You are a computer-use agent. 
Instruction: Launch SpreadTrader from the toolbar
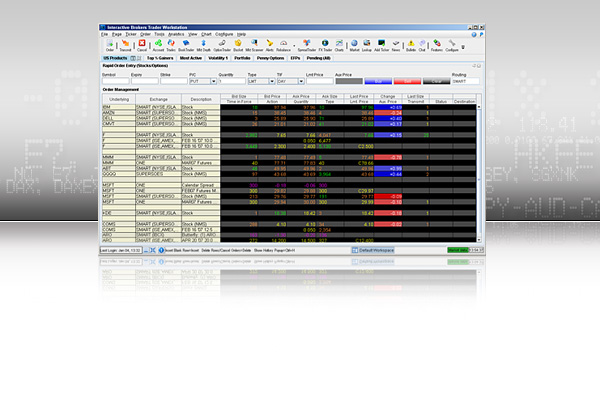[307, 45]
